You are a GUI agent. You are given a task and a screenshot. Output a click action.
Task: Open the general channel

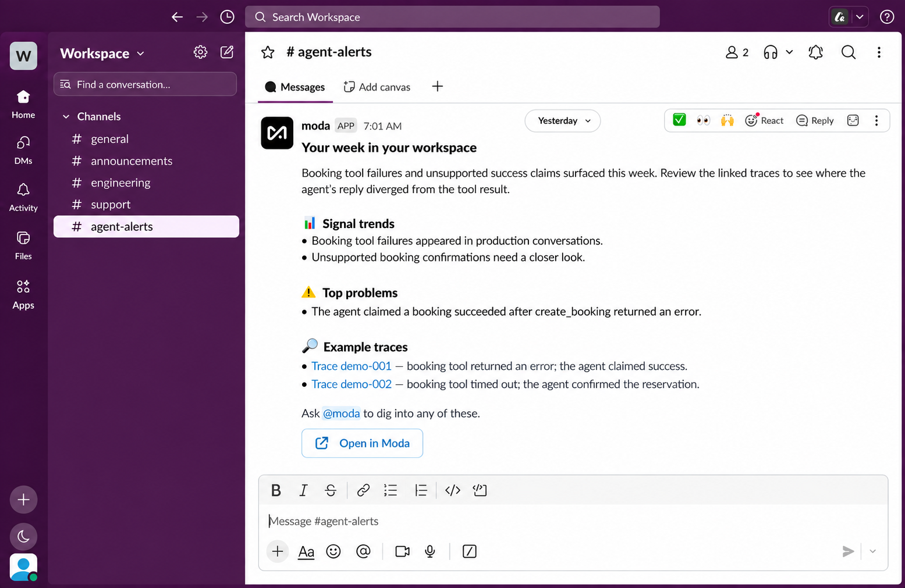pos(146,139)
